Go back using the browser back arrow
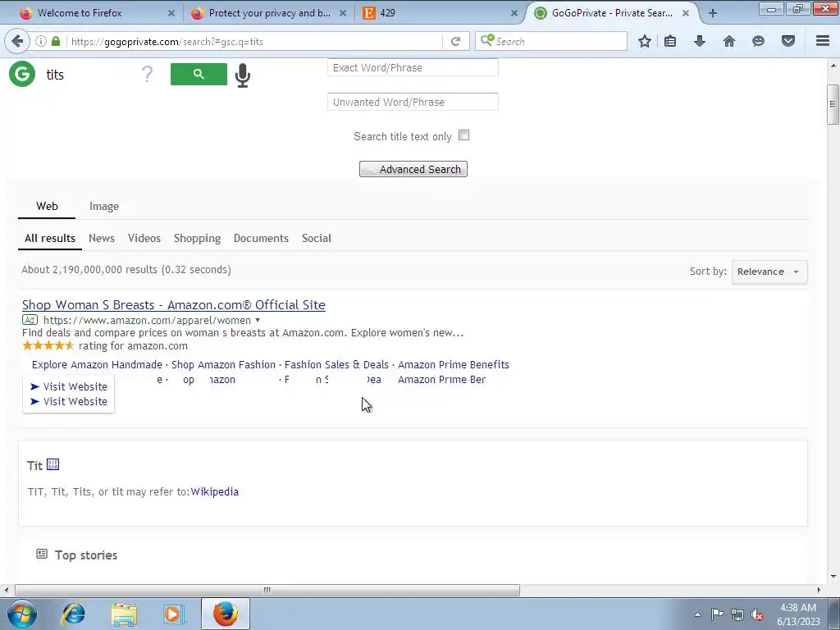Viewport: 840px width, 630px height. coord(17,41)
